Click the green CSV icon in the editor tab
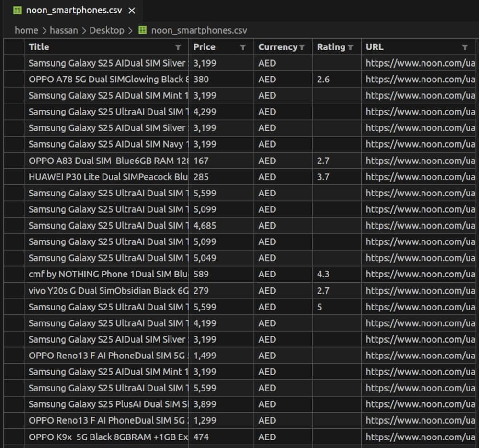The width and height of the screenshot is (479, 448). pyautogui.click(x=18, y=10)
